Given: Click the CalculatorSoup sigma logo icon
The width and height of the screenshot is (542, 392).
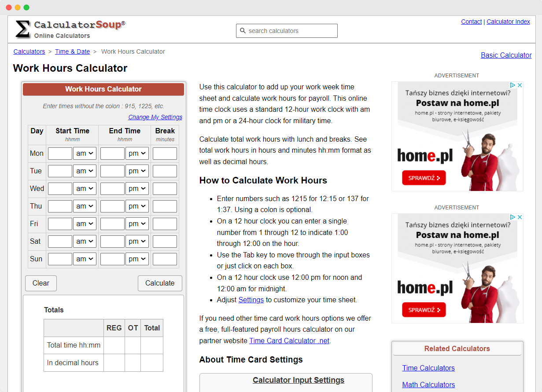Looking at the screenshot, I should coord(23,29).
